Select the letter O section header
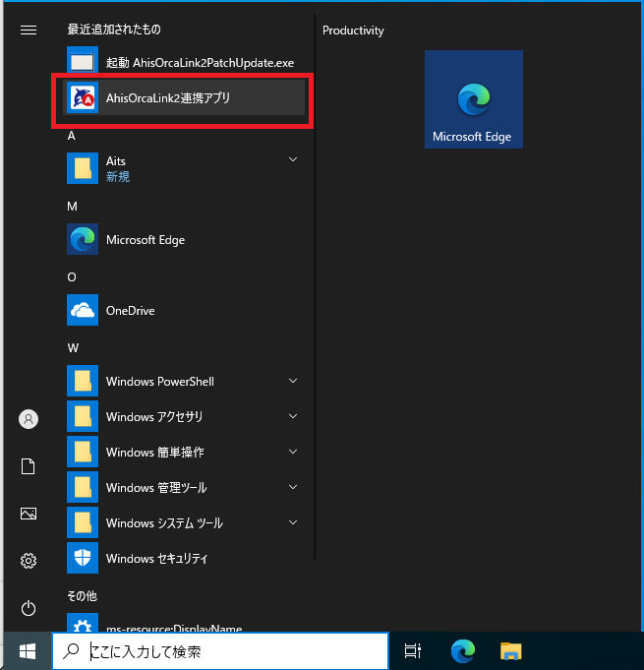Viewport: 644px width, 670px height. pyautogui.click(x=72, y=277)
